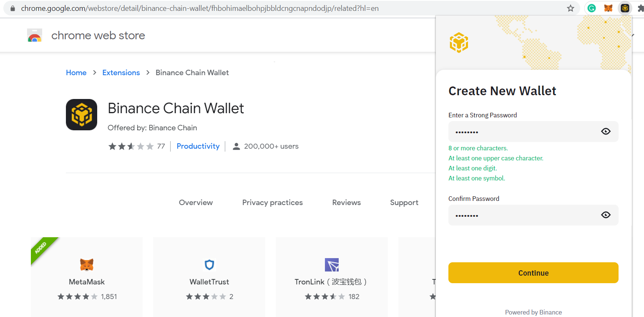Open the Privacy practices tab
644x317 pixels.
[x=272, y=203]
